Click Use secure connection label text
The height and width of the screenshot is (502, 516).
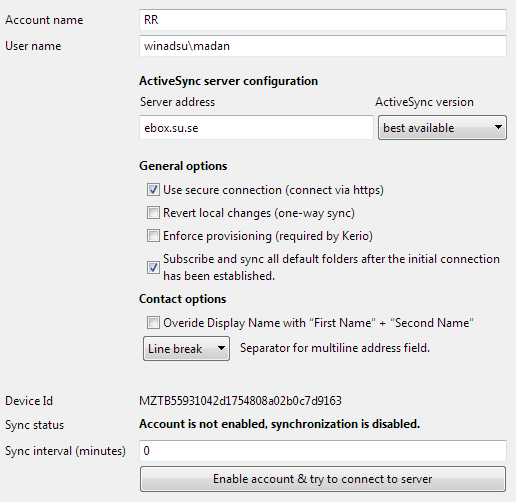[x=273, y=190]
